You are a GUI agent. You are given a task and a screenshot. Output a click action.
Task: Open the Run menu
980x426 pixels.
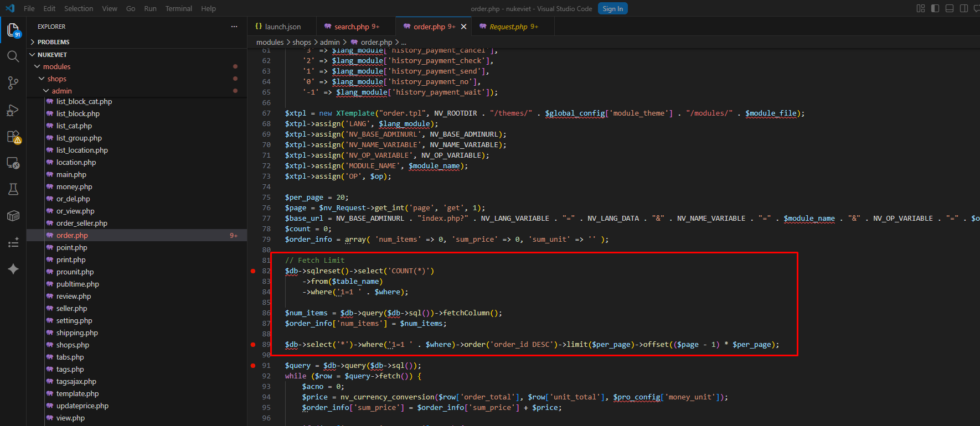pyautogui.click(x=150, y=8)
